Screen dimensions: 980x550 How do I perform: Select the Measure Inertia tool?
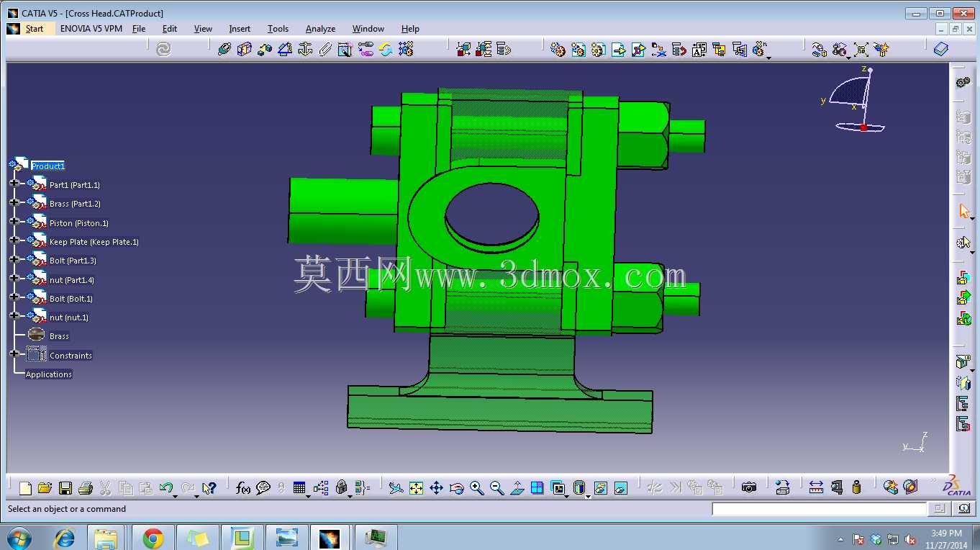click(x=856, y=487)
